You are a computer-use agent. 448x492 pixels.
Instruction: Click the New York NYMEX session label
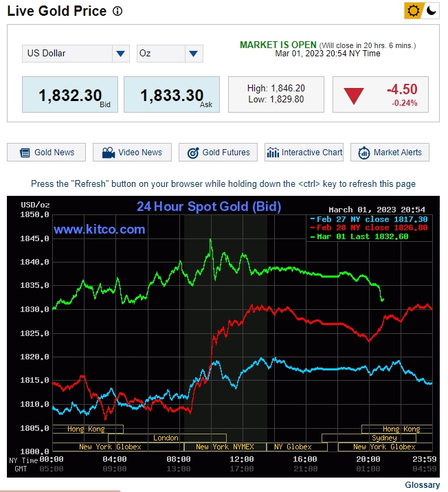(225, 447)
